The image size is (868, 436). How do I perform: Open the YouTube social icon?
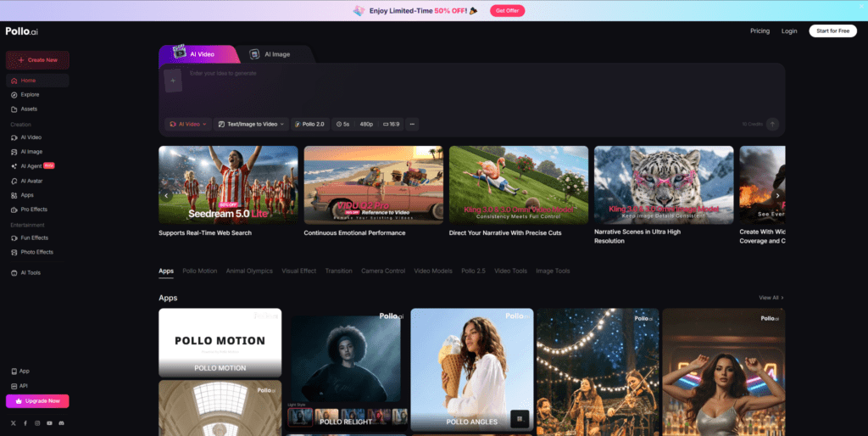pyautogui.click(x=50, y=422)
